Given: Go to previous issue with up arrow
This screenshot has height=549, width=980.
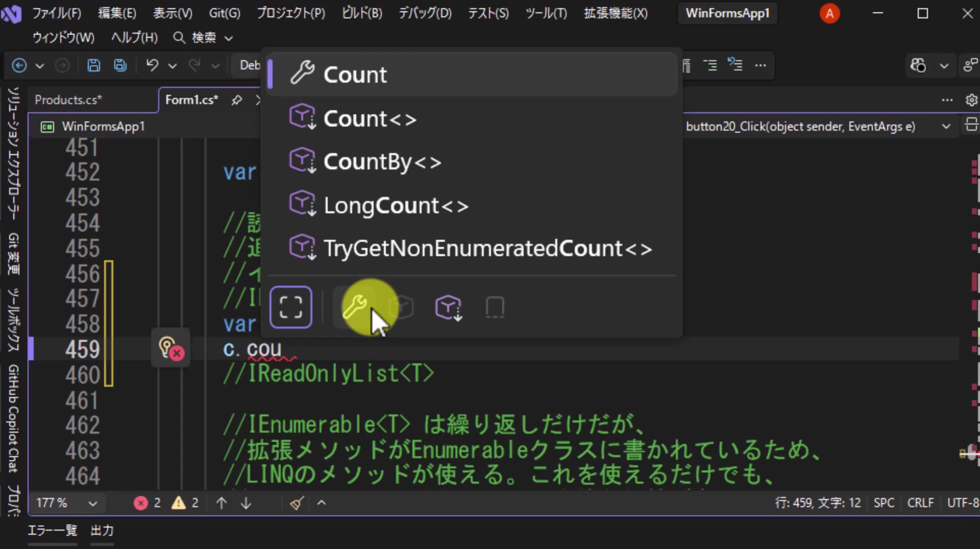Looking at the screenshot, I should click(x=222, y=503).
